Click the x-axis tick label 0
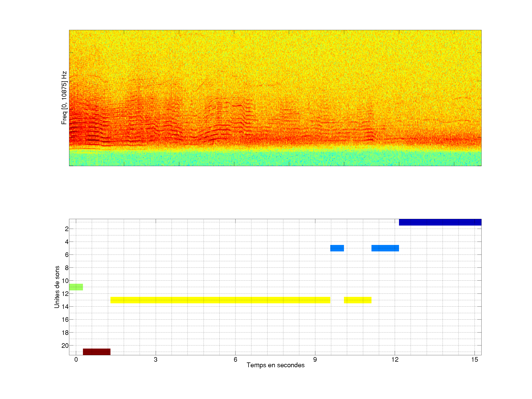The width and height of the screenshot is (532, 399). (x=76, y=359)
